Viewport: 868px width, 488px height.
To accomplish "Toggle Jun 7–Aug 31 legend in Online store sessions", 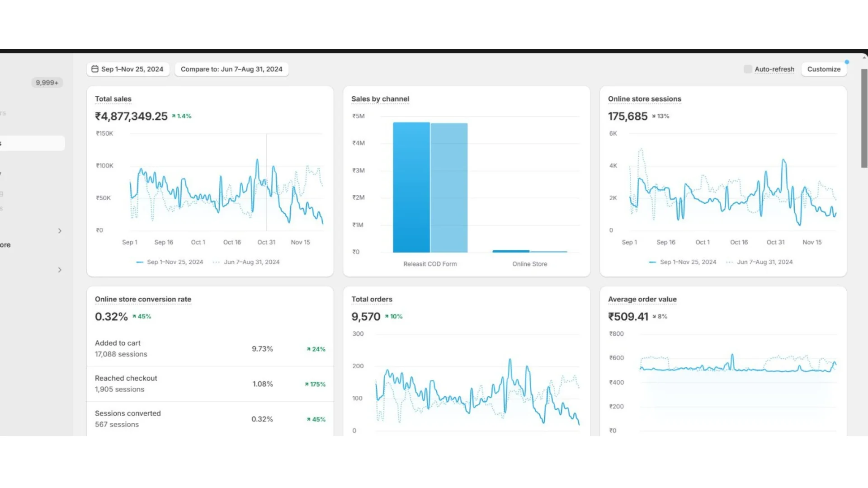I will [759, 262].
